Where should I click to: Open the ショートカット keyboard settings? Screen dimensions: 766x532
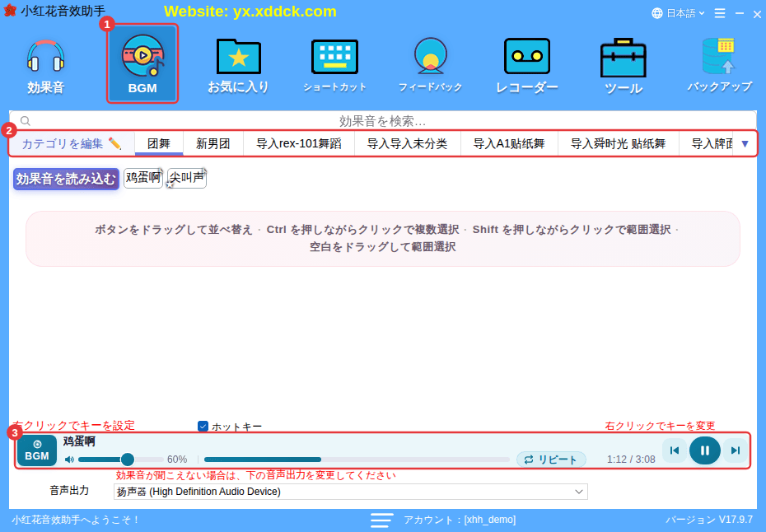point(334,66)
